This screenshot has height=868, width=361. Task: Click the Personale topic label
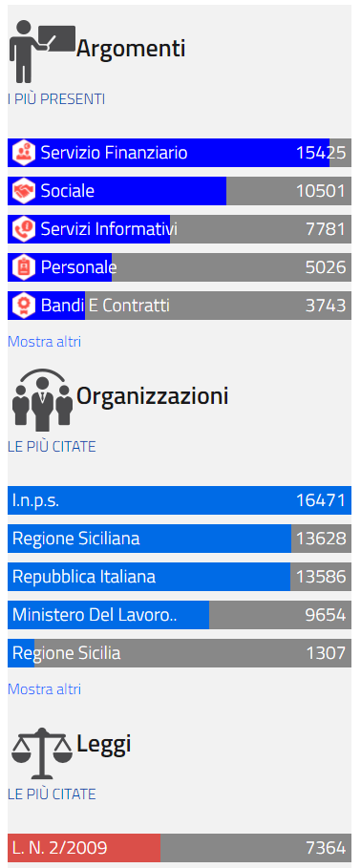click(78, 267)
